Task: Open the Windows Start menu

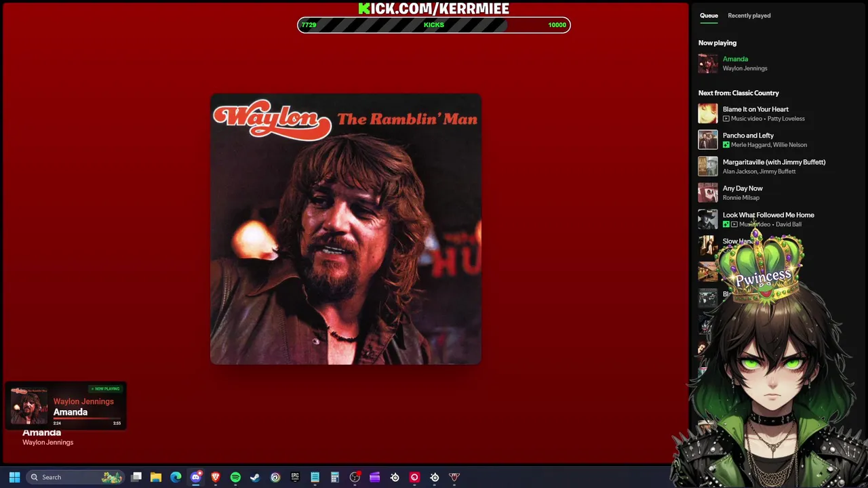Action: 14,477
